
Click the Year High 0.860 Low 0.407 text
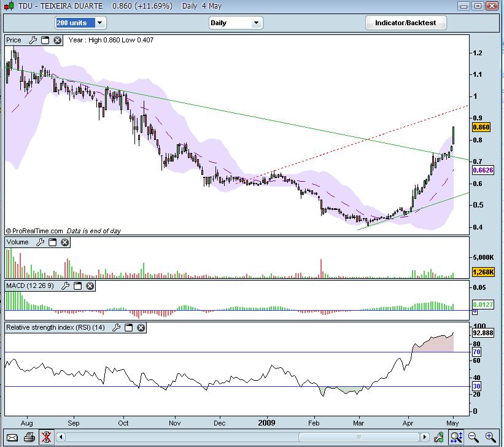[111, 40]
